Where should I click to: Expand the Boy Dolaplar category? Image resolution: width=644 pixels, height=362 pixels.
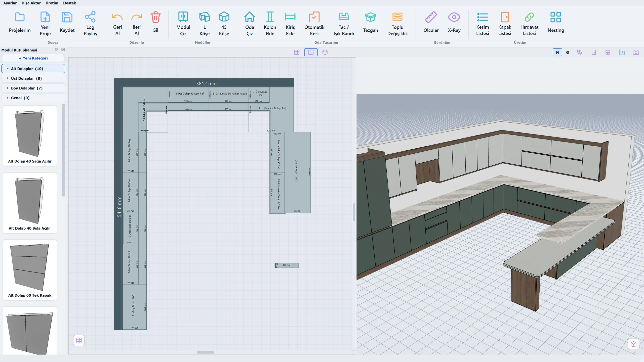33,88
